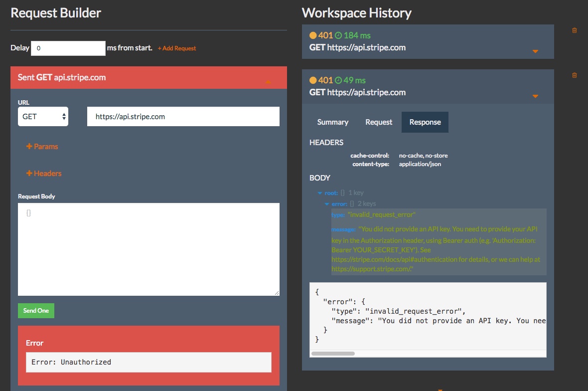
Task: Select the Response tab
Action: pyautogui.click(x=425, y=122)
